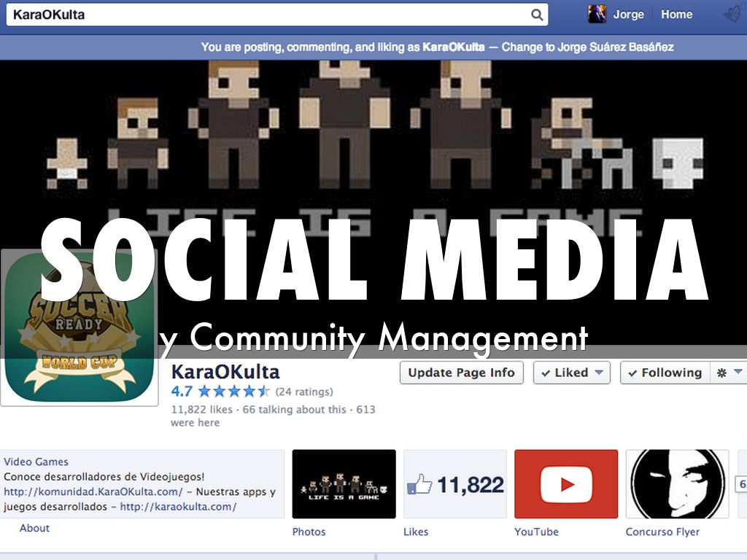The image size is (747, 560).
Task: Click Jorge's profile avatar icon
Action: (597, 14)
